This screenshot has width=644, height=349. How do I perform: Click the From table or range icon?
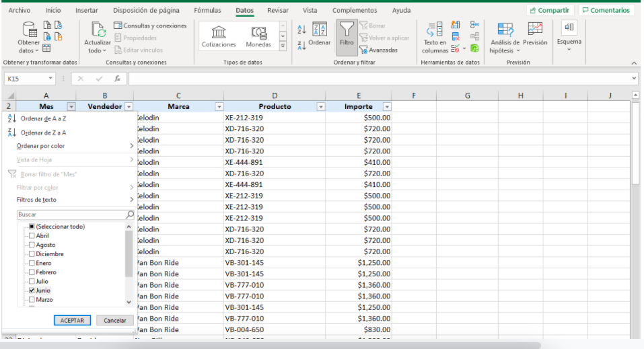tap(46, 48)
